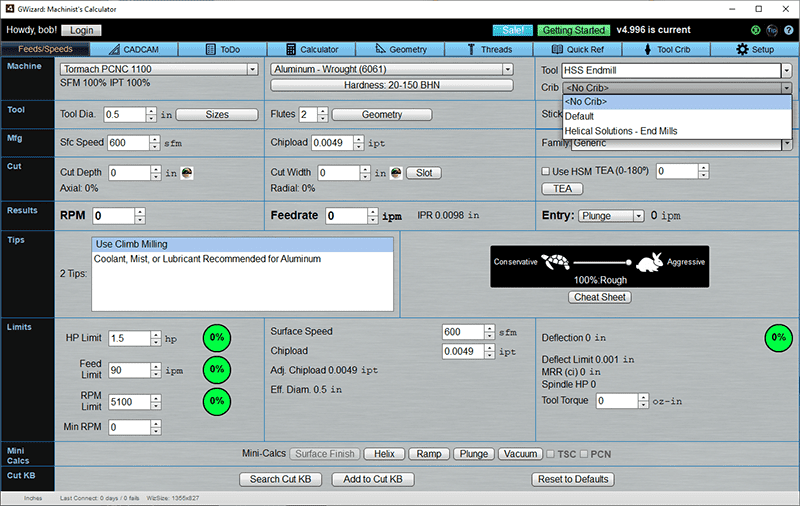The height and width of the screenshot is (506, 800).
Task: Click the Conservative-Aggressive slider knob
Action: 629,263
